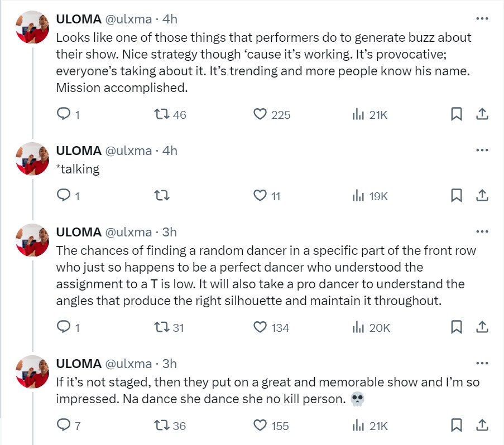The height and width of the screenshot is (445, 504).
Task: Reply to the random dancer tweet
Action: (63, 327)
